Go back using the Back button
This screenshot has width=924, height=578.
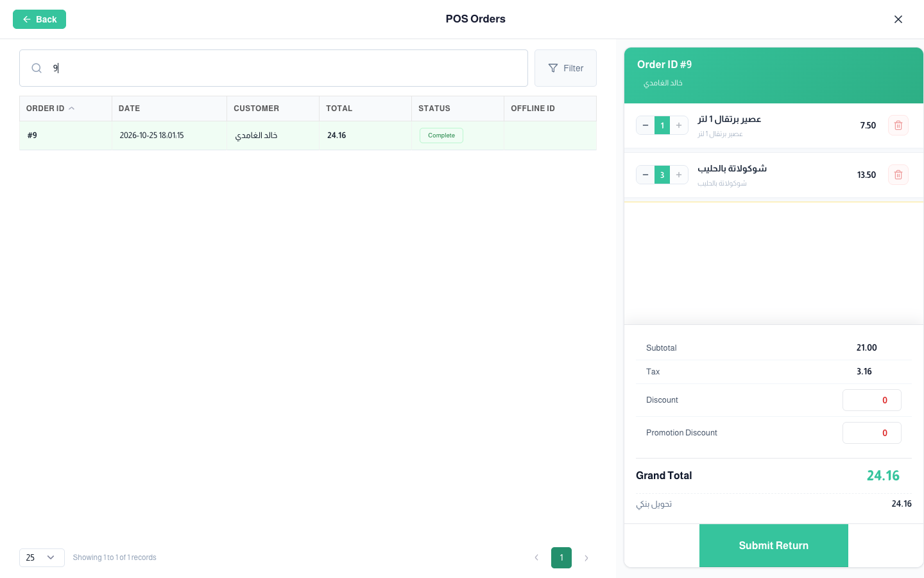[39, 19]
